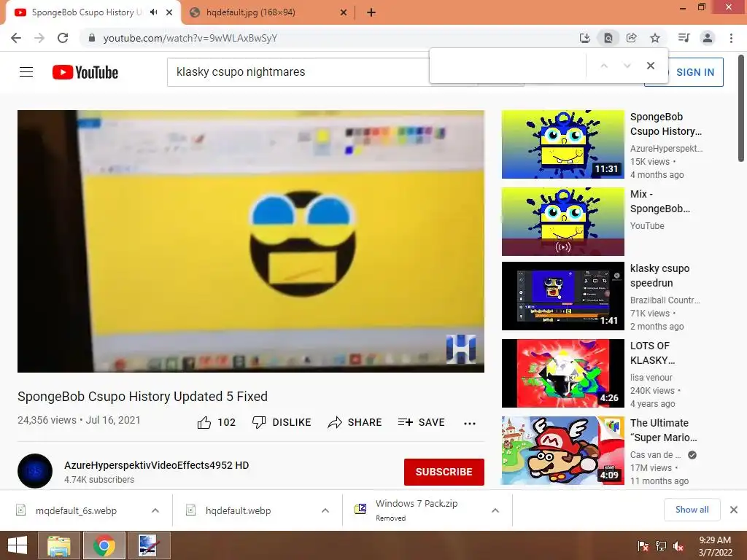Mute the tab using speaker icon
This screenshot has height=560, width=747.
pyautogui.click(x=153, y=12)
